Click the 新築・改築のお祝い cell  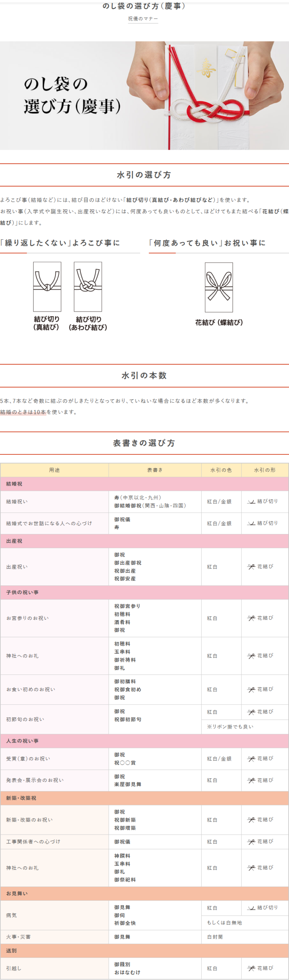[54, 820]
